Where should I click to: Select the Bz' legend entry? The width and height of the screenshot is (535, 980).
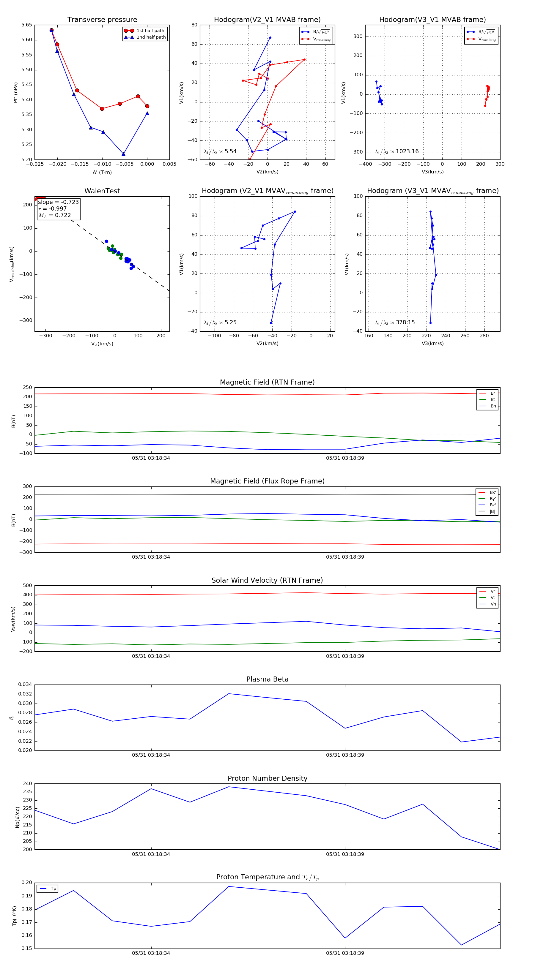click(x=487, y=505)
